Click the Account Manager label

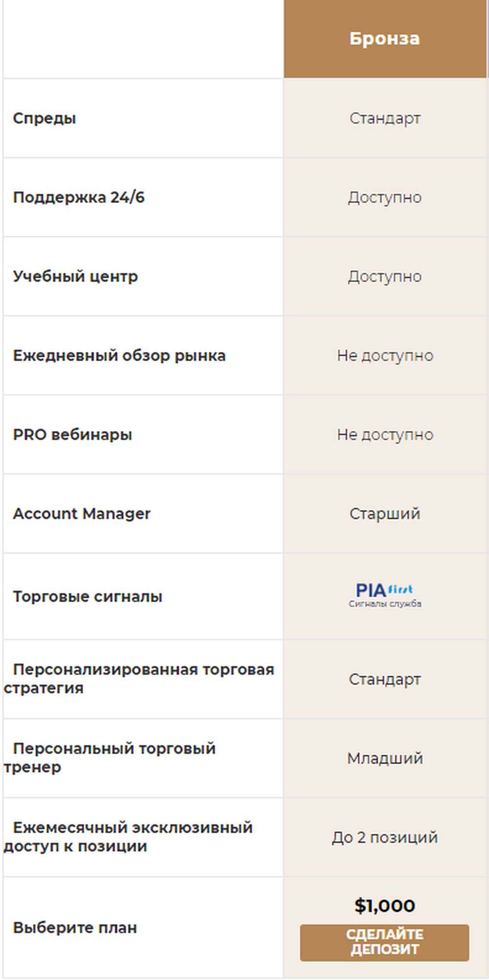[x=82, y=514]
